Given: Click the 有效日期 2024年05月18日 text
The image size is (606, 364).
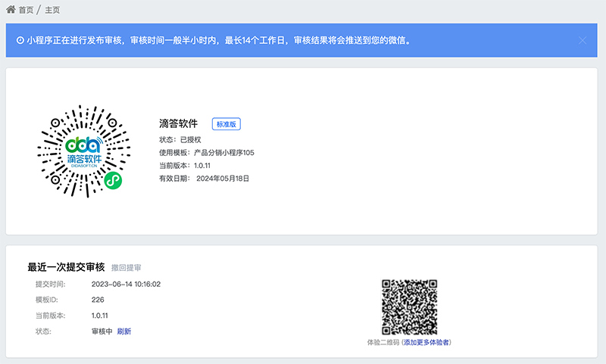Looking at the screenshot, I should tap(223, 179).
